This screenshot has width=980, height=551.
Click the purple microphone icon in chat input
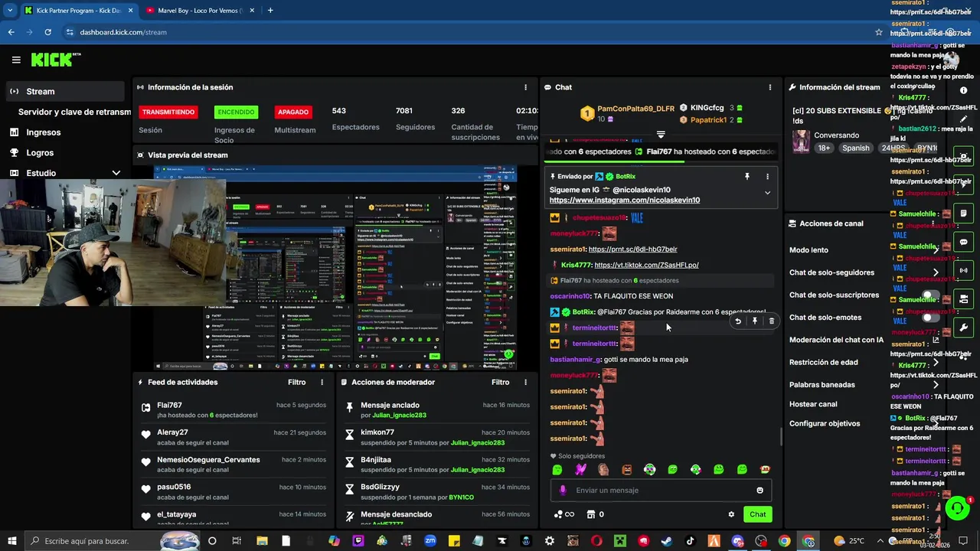(563, 491)
